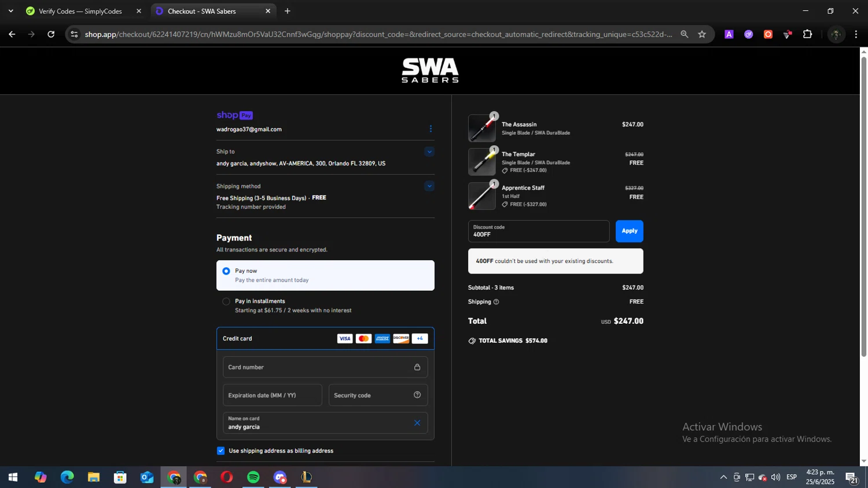The image size is (868, 488).
Task: Open the red square extension icon
Action: [x=768, y=34]
